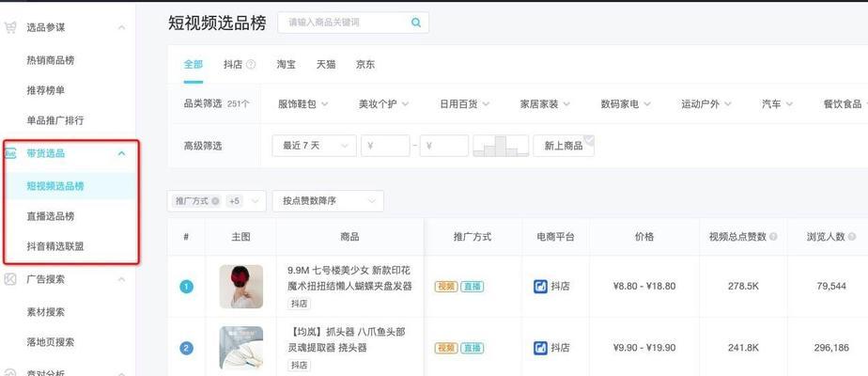Click price cell ¥8.80 - ¥18.80
Image resolution: width=868 pixels, height=376 pixels.
644,287
